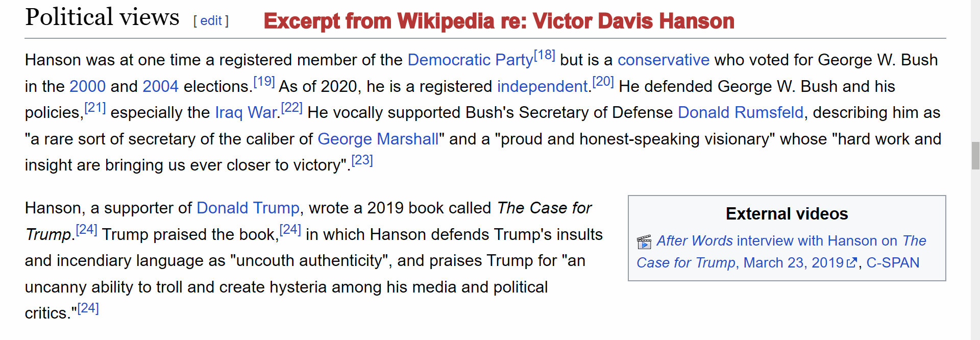The width and height of the screenshot is (980, 340).
Task: Jump to citation reference 18
Action: (x=544, y=55)
